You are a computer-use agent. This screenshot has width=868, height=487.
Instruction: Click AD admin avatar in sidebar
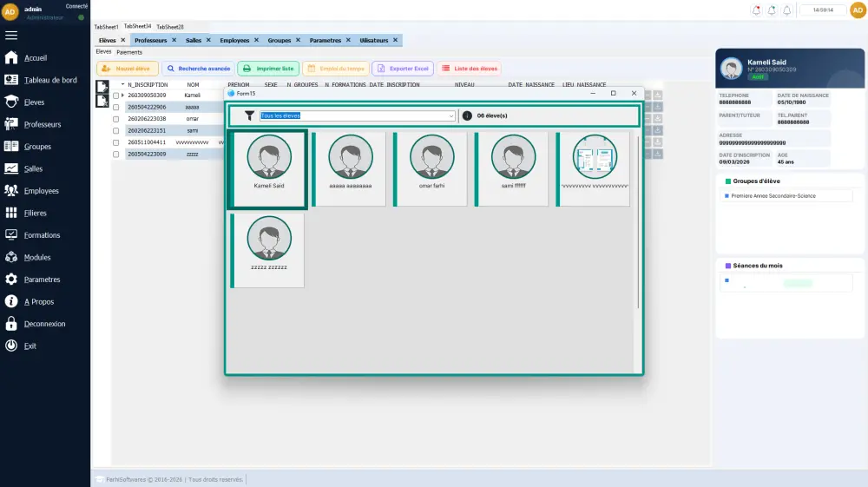tap(10, 11)
